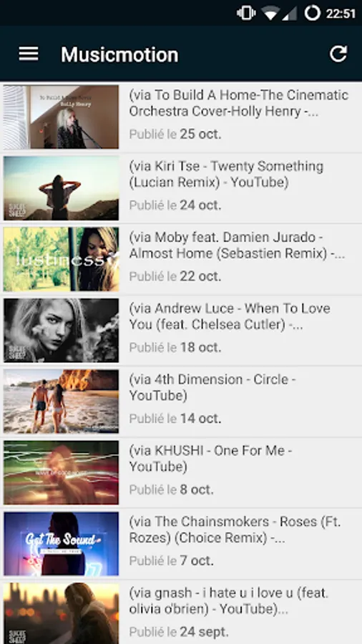Open Andrew Luce black-and-white thumbnail

pos(61,330)
